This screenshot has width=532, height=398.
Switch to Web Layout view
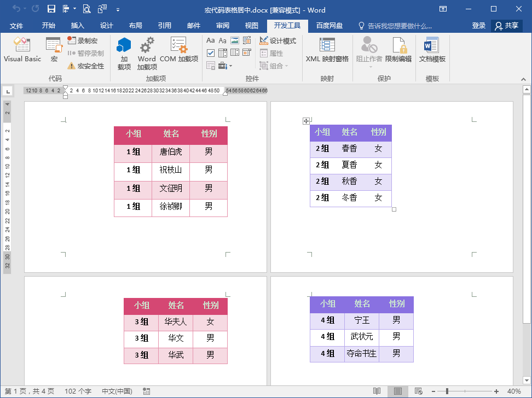click(x=419, y=391)
